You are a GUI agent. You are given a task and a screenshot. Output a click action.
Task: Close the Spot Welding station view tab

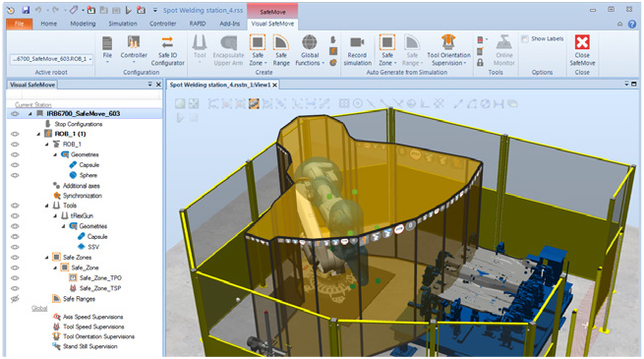coord(274,85)
